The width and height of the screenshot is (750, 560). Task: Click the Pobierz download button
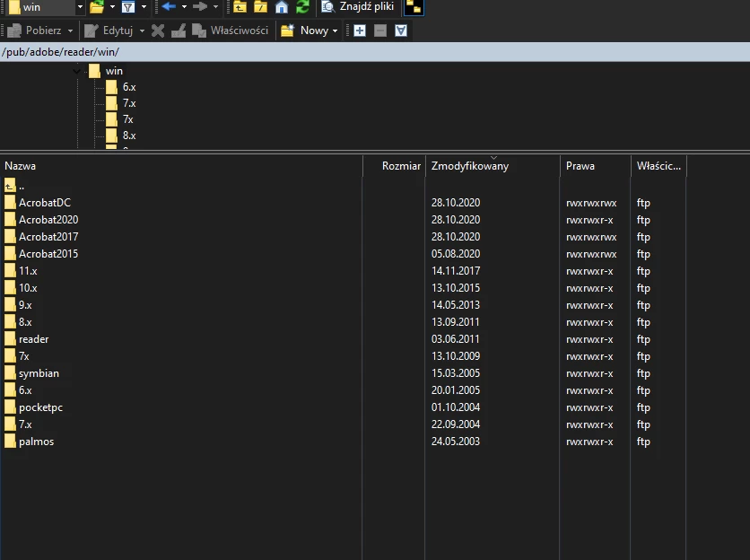[x=35, y=31]
